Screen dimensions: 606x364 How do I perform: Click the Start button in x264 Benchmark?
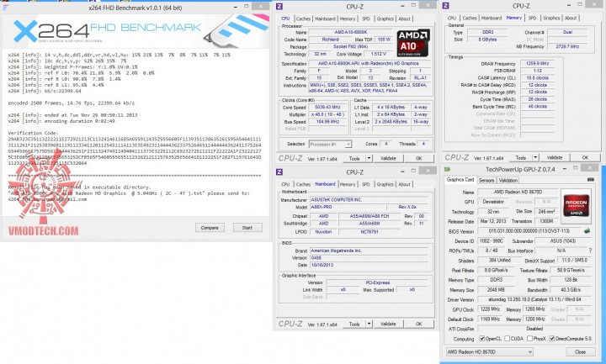[247, 228]
